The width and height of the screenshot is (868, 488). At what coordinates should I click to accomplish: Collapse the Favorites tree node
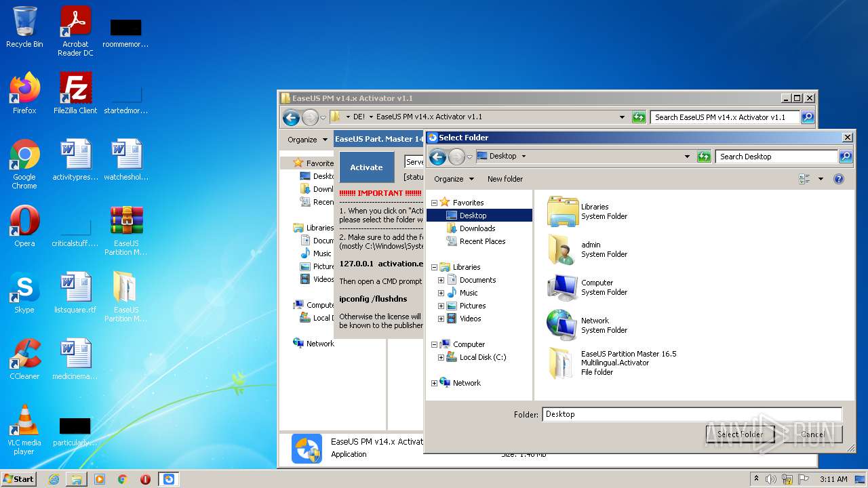point(434,203)
